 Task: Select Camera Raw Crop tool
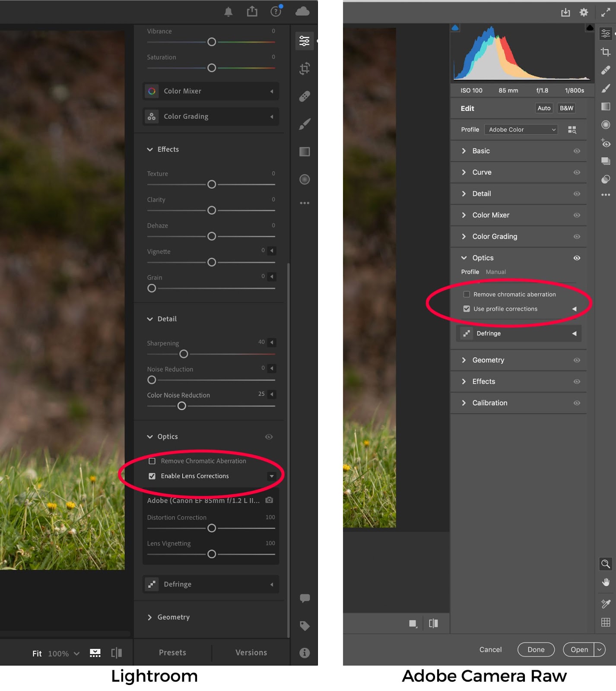(606, 52)
